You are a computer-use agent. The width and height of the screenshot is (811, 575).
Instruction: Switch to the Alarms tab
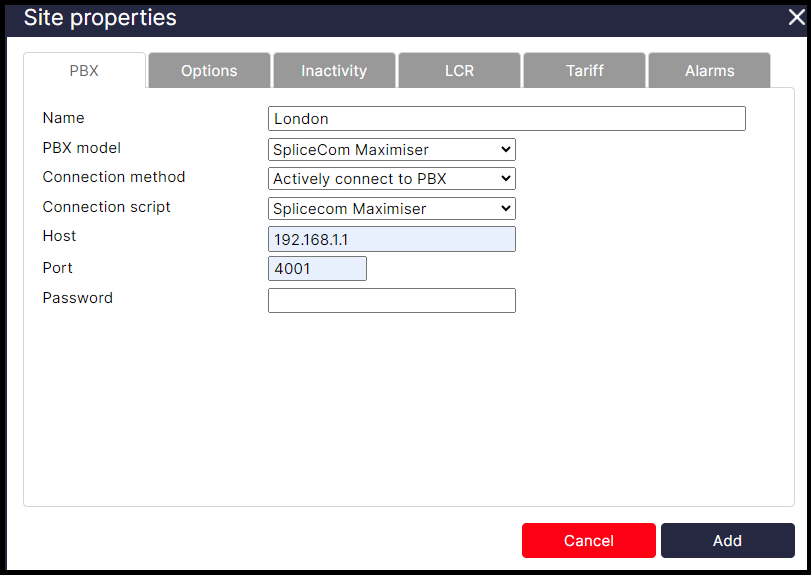(x=709, y=71)
